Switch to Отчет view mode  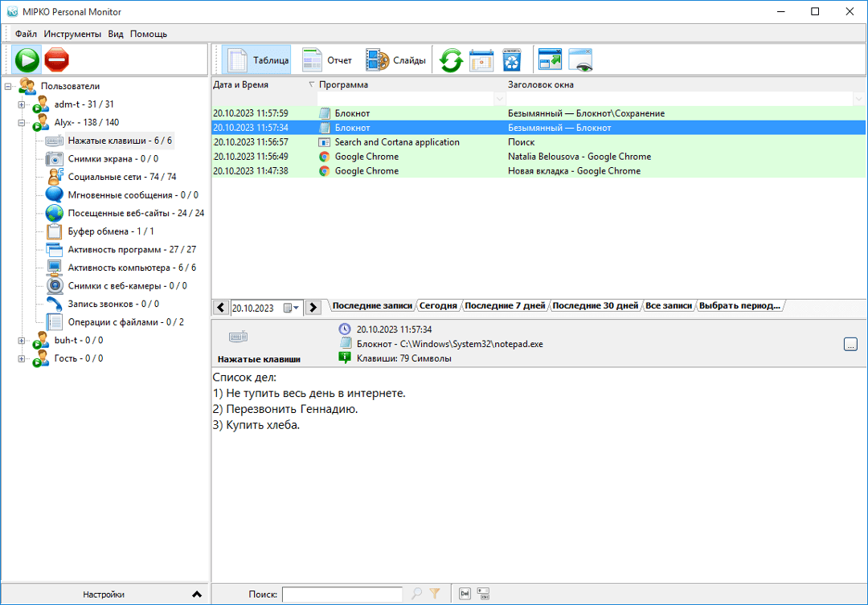pos(327,60)
